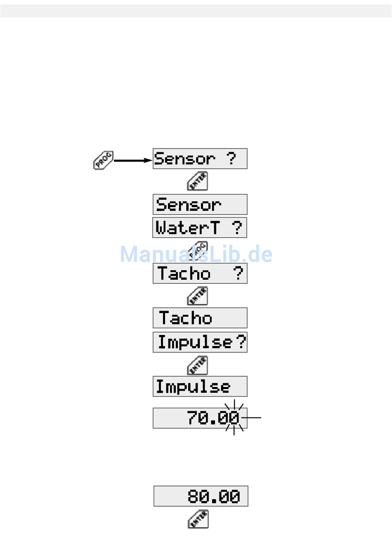Click the PROG key icon beside the arrow
The image size is (392, 552).
pyautogui.click(x=103, y=160)
